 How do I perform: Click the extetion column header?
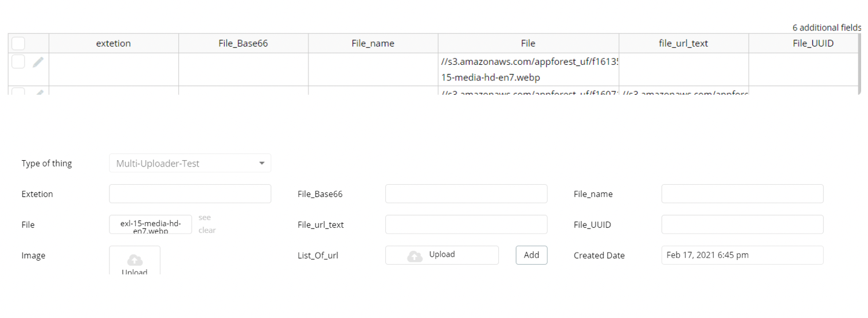(114, 43)
